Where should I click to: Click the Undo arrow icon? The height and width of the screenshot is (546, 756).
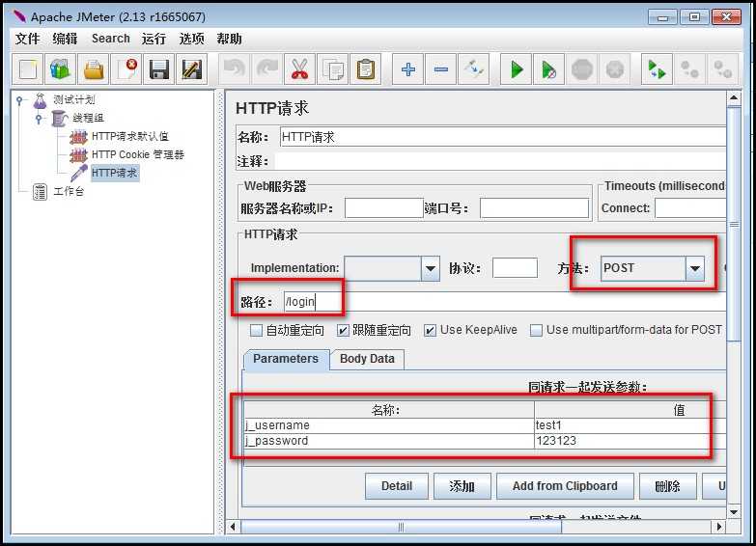235,69
